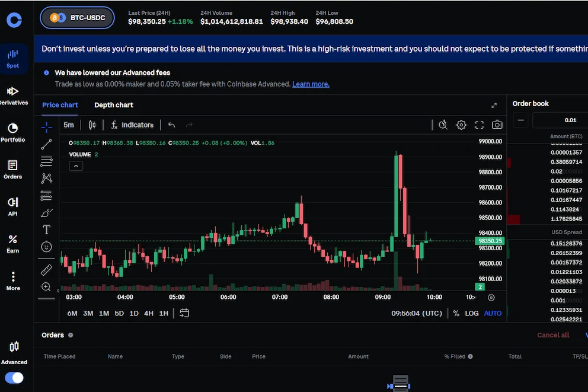Collapse the chart legend chevron

(76, 166)
